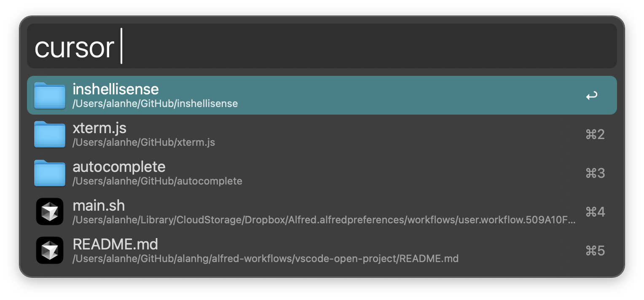
Task: Click the main.sh workflow script icon
Action: pyautogui.click(x=49, y=211)
